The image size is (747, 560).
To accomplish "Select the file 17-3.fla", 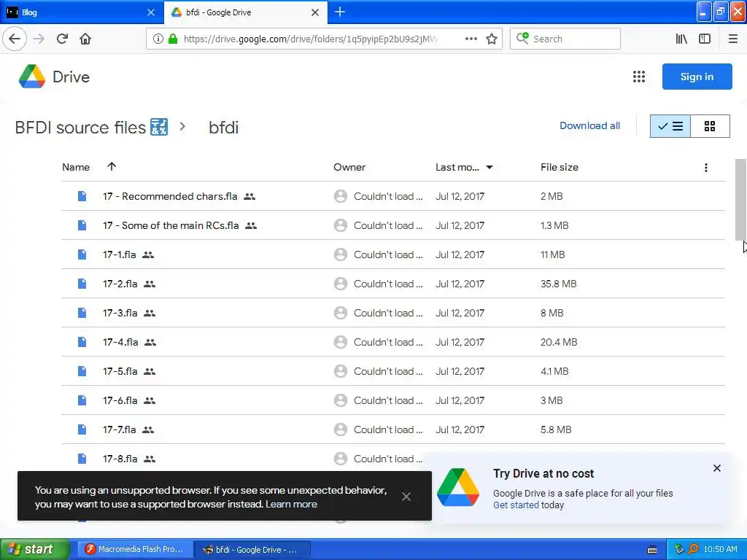I will 393,313.
